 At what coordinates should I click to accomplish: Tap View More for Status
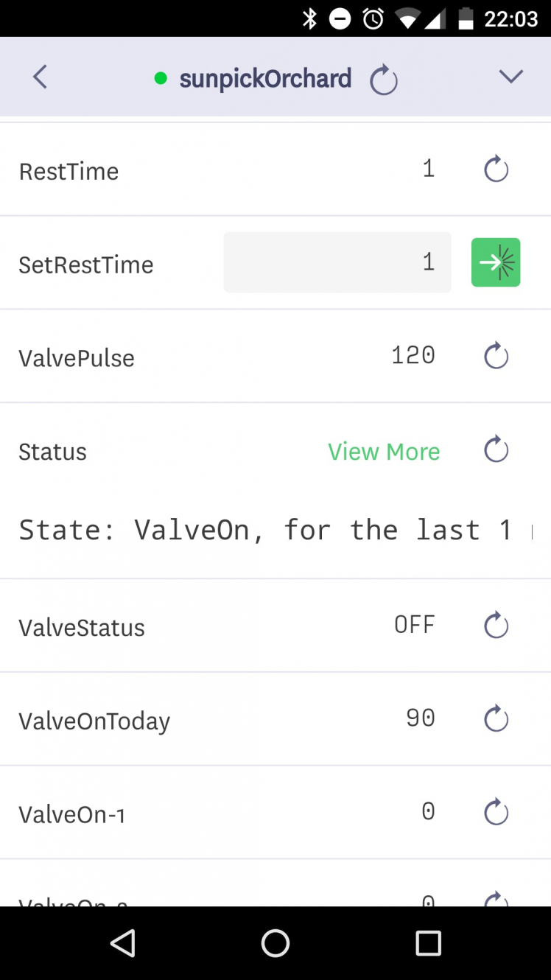pyautogui.click(x=384, y=452)
